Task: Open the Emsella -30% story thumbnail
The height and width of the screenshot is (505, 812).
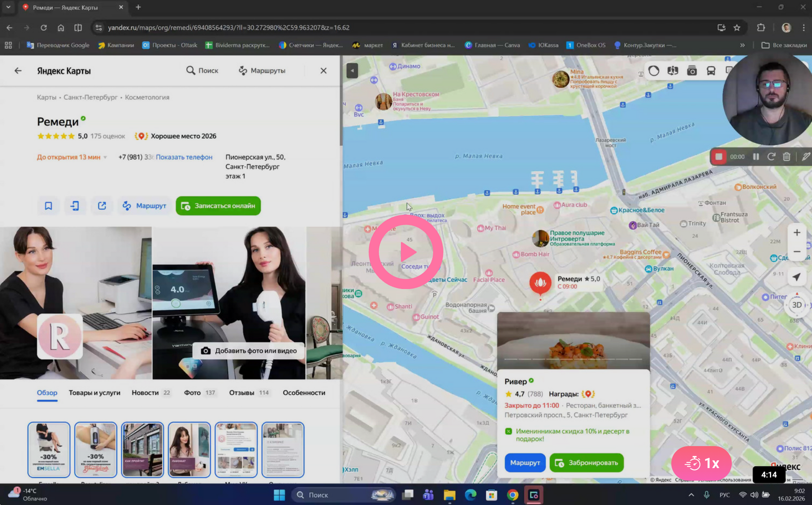Action: coord(49,449)
